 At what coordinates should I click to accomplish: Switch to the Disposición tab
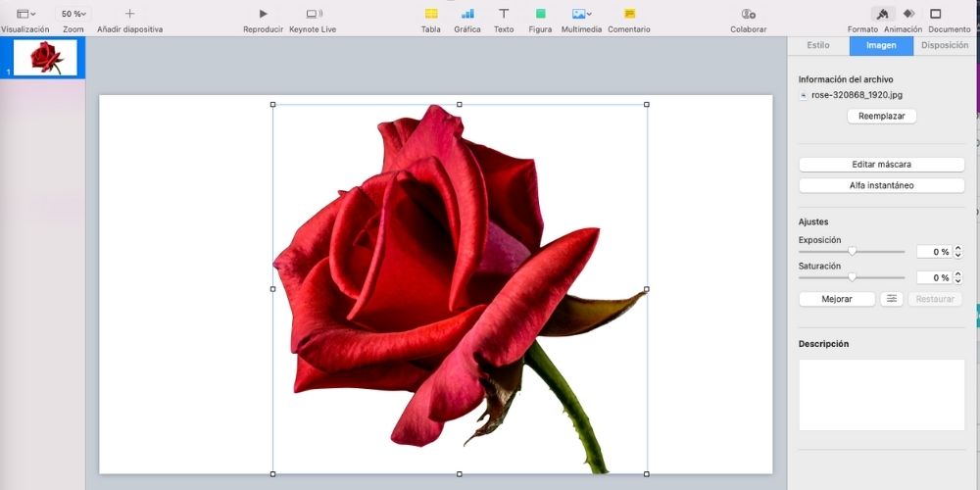point(945,46)
